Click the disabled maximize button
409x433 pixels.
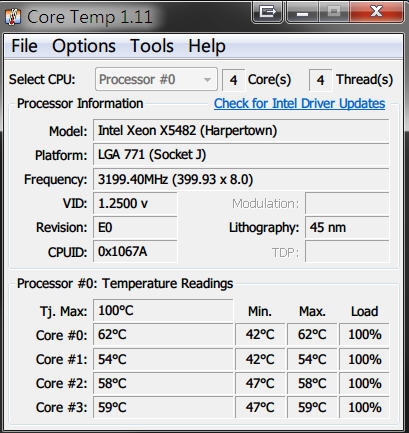(x=334, y=12)
